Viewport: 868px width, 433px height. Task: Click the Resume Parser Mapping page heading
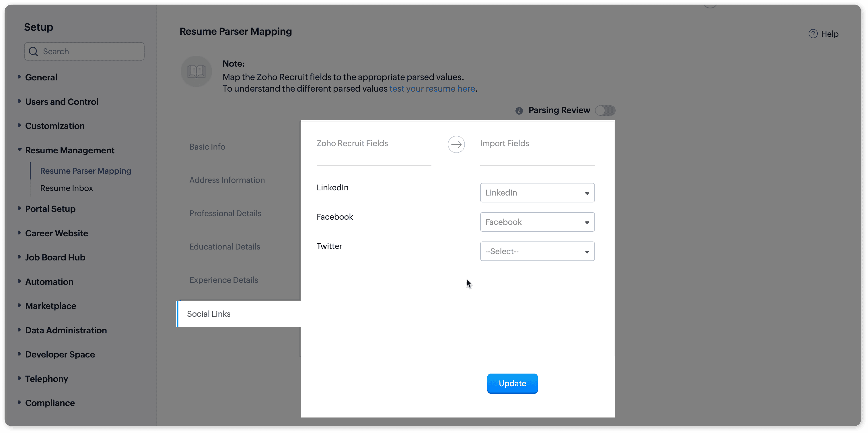pos(236,31)
